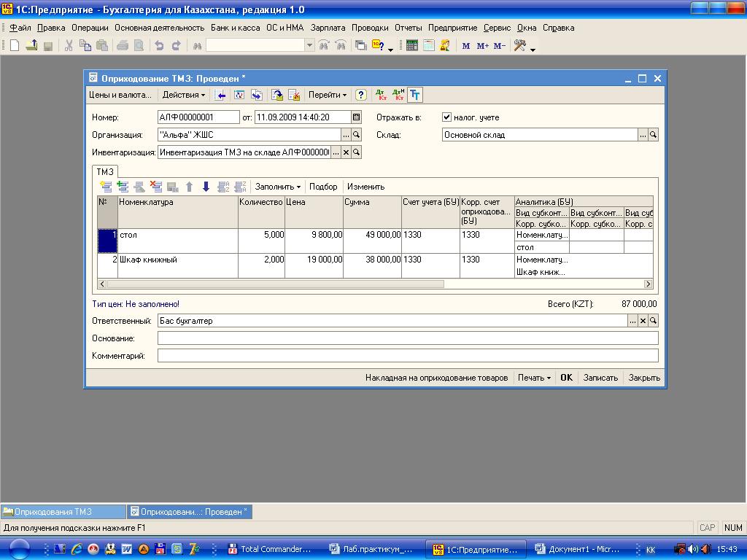Open the calculator icon in main toolbar
The width and height of the screenshot is (747, 560).
coord(412,46)
